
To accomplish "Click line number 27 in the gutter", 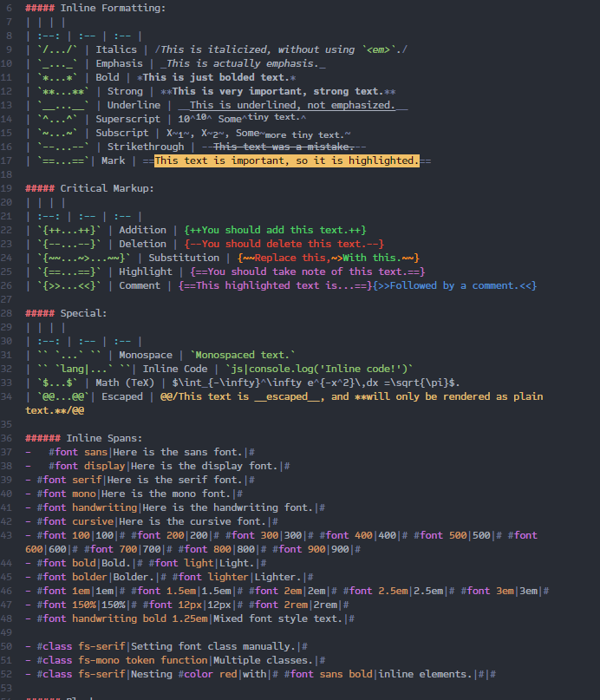I will click(x=6, y=299).
